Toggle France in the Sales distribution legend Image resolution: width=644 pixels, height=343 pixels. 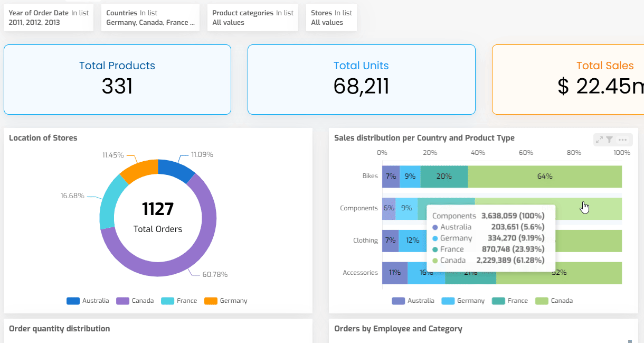pyautogui.click(x=510, y=301)
